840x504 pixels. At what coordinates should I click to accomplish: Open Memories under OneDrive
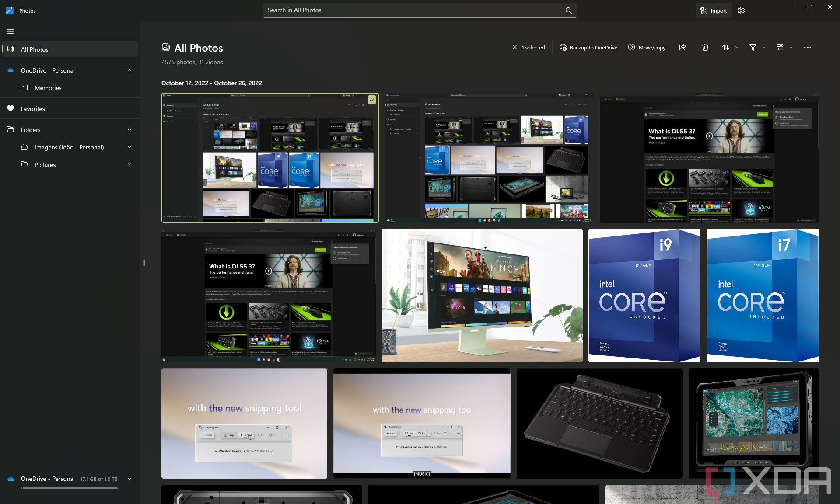48,88
